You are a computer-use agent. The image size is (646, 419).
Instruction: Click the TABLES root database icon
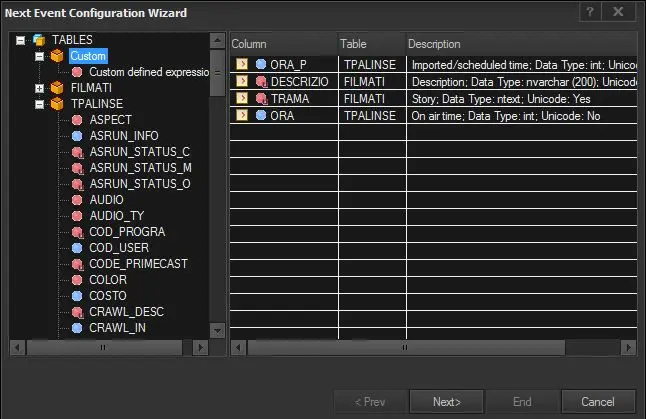point(39,40)
